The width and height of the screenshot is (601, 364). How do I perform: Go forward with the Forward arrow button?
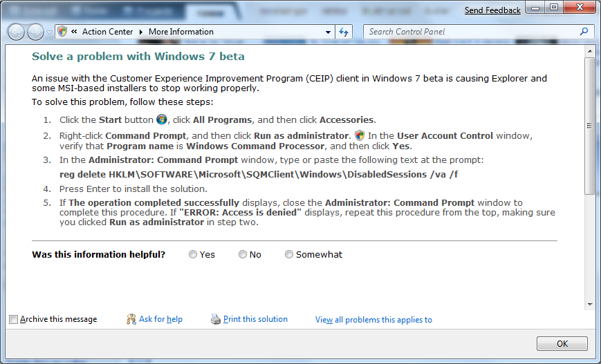[x=36, y=32]
